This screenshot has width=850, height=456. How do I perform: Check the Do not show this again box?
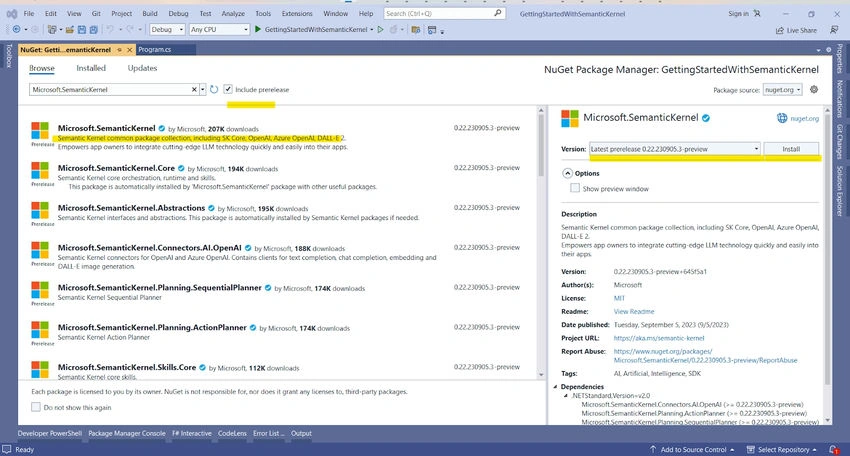36,407
